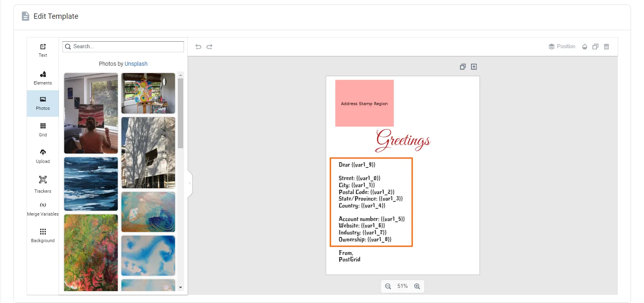Collapse the side panel with handle arrow
This screenshot has width=644, height=303.
(x=190, y=183)
